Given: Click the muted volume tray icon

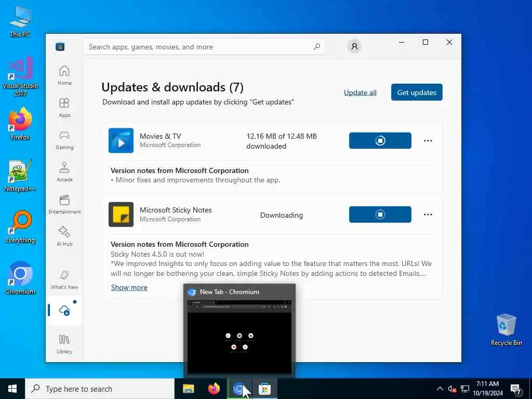Looking at the screenshot, I should coord(452,389).
